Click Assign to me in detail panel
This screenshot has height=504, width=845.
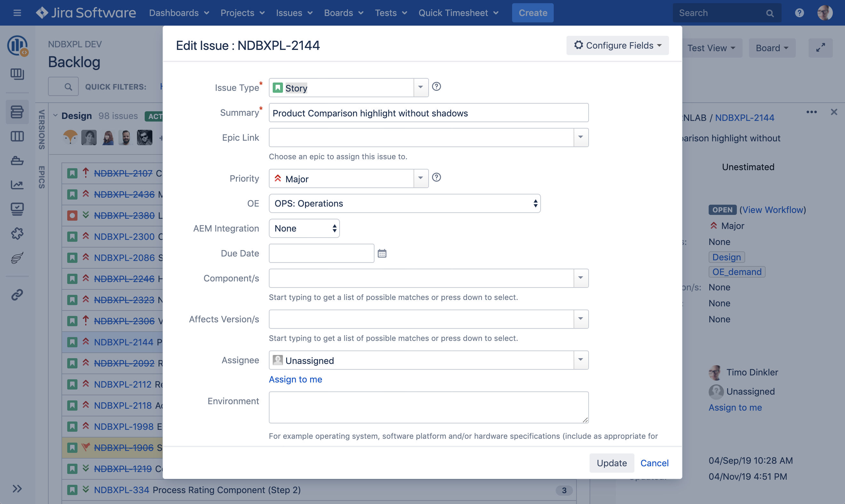coord(735,407)
